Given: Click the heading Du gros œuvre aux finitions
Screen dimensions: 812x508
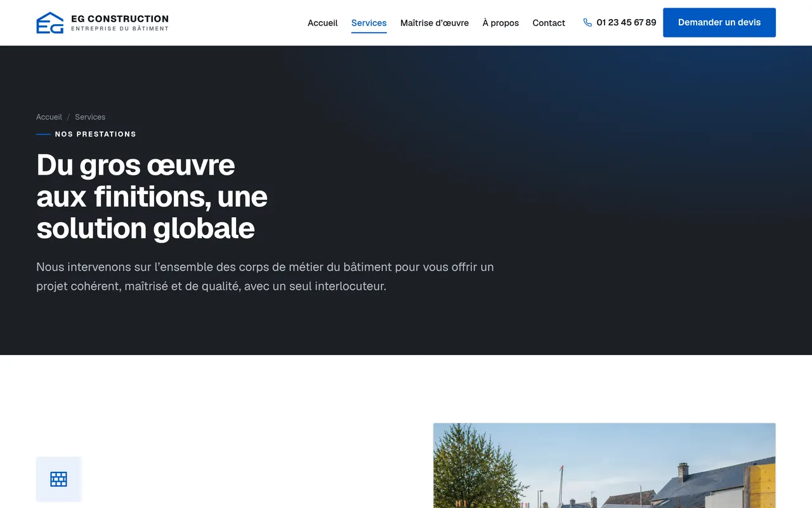Looking at the screenshot, I should coord(152,196).
